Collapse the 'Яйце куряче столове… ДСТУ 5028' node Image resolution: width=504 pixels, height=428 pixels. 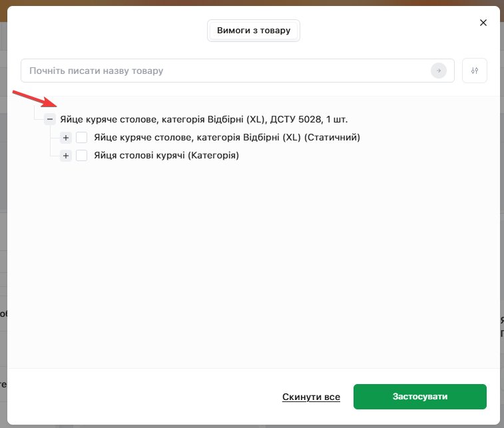(50, 119)
